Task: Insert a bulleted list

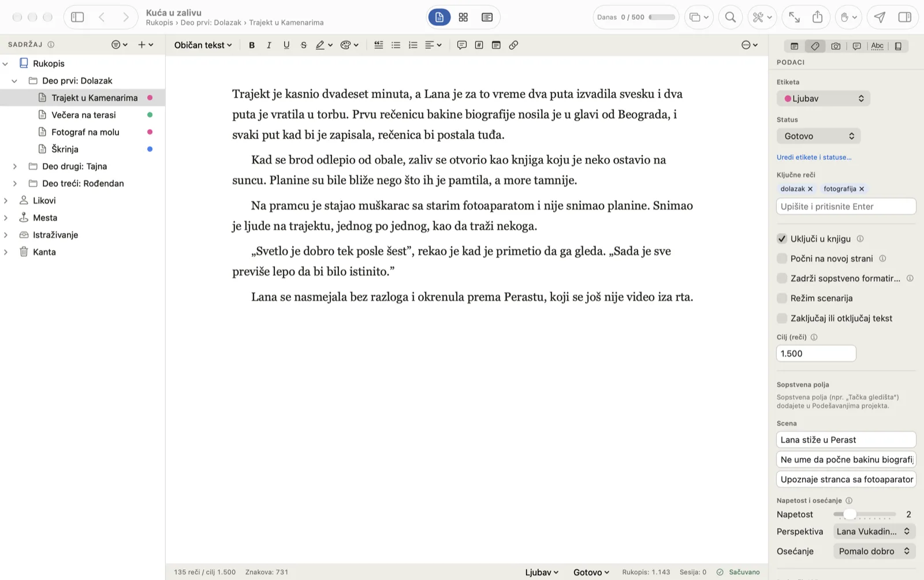Action: [x=396, y=45]
